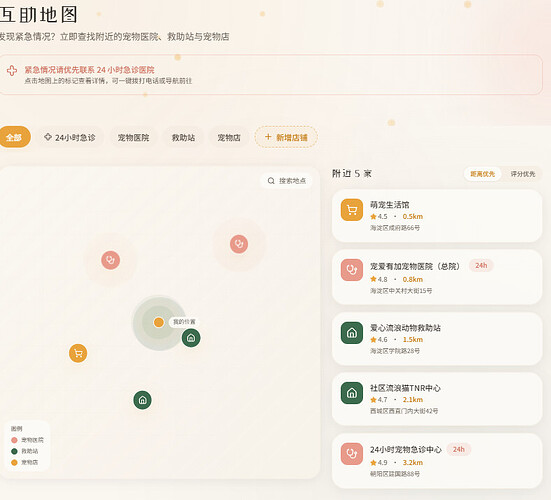Screen dimensions: 551x500
Task: Click the 24h badge on 24小时宠物急诊中心 card
Action: click(459, 449)
